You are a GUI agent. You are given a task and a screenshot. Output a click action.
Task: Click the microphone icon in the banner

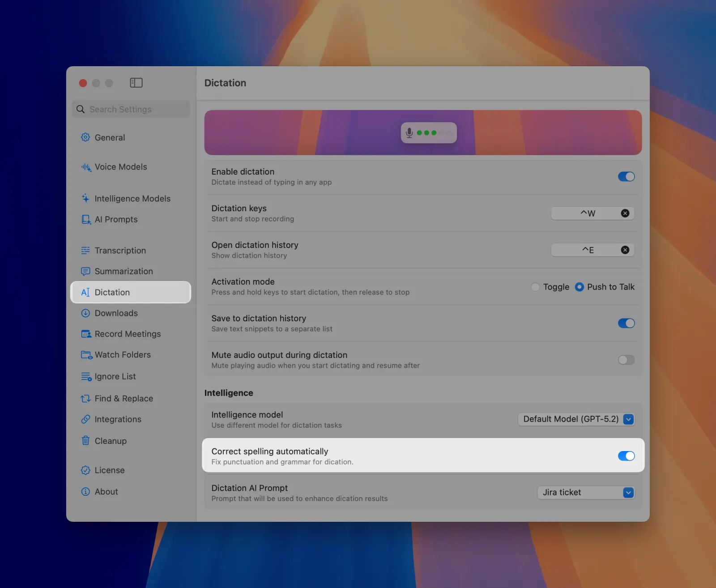409,133
